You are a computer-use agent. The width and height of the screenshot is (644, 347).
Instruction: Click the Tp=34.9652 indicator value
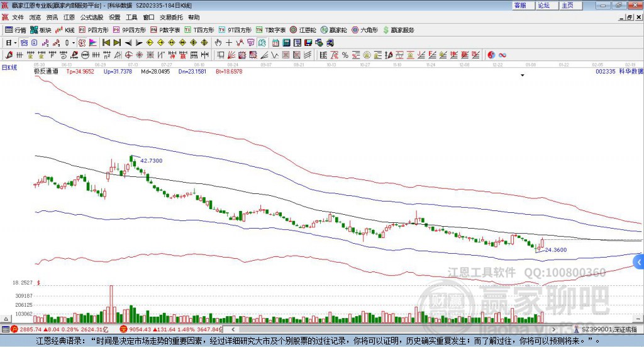(80, 71)
